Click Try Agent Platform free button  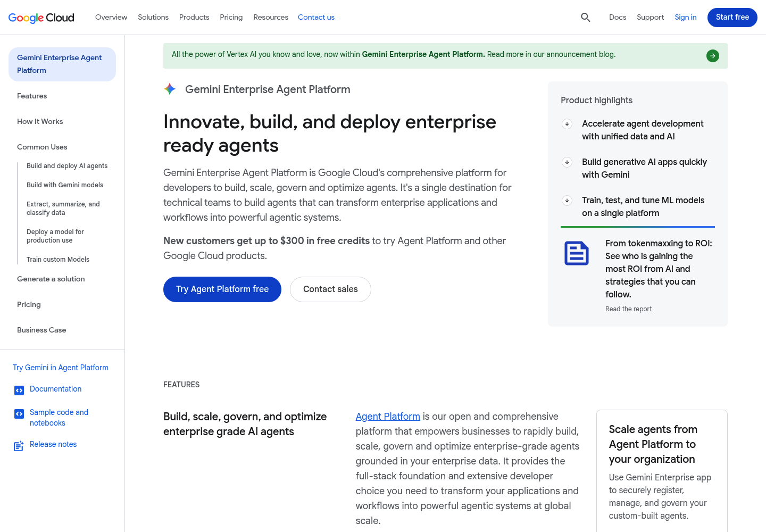coord(222,289)
